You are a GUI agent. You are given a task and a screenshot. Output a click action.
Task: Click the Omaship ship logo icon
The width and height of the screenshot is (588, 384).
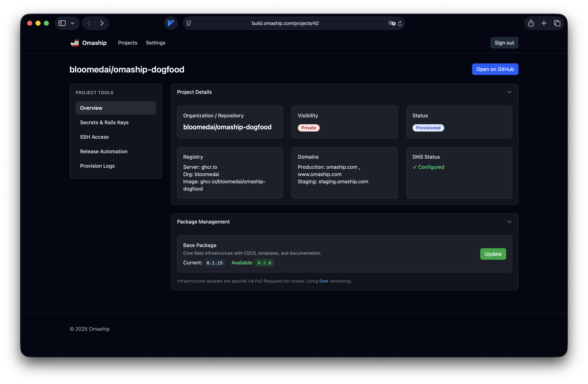(75, 43)
